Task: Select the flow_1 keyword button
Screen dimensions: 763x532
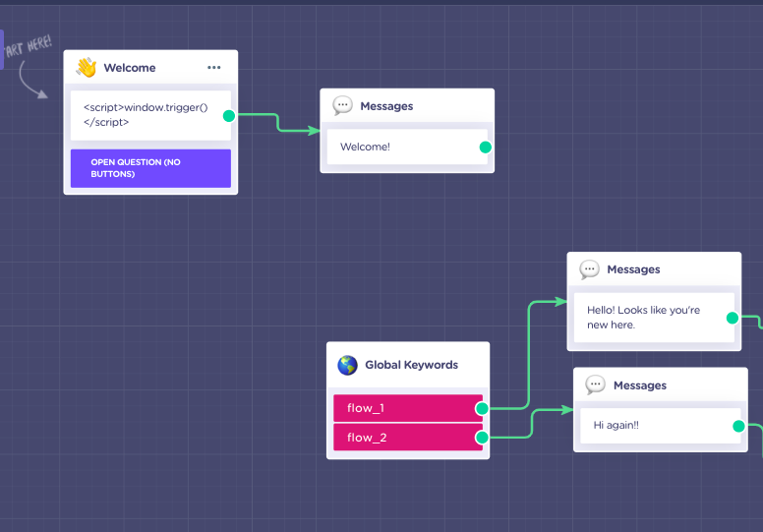Action: [x=408, y=408]
